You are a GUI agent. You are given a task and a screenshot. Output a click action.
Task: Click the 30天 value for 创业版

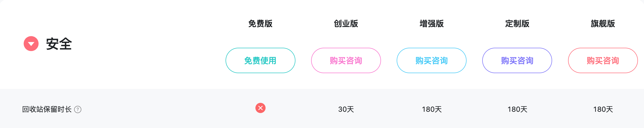click(346, 109)
